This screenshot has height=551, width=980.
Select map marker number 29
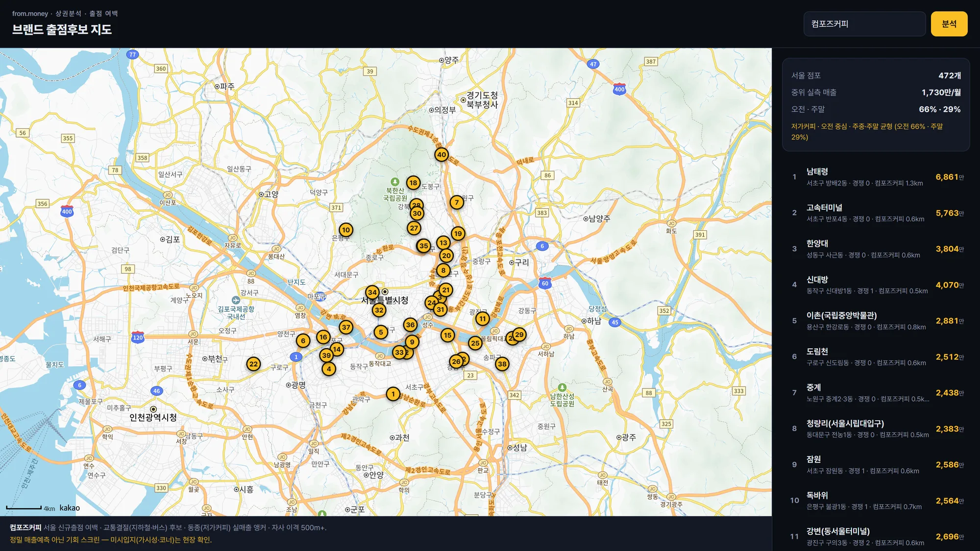519,335
